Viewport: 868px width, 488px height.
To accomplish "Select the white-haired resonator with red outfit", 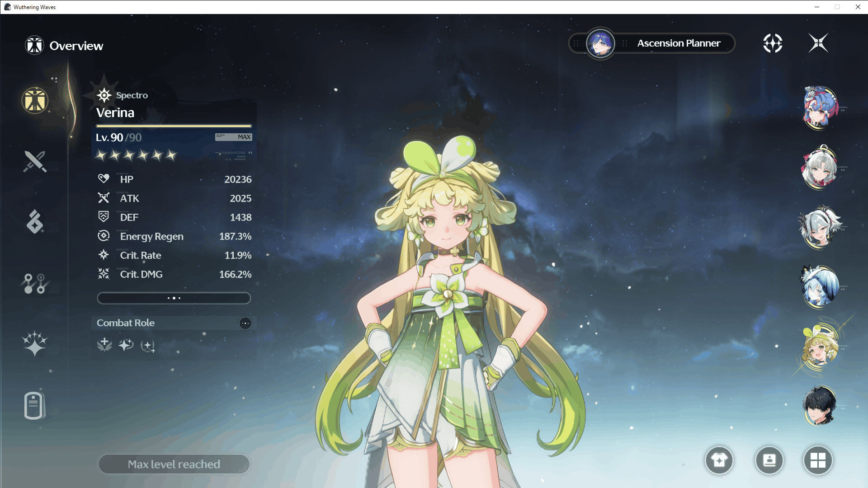I will [820, 167].
